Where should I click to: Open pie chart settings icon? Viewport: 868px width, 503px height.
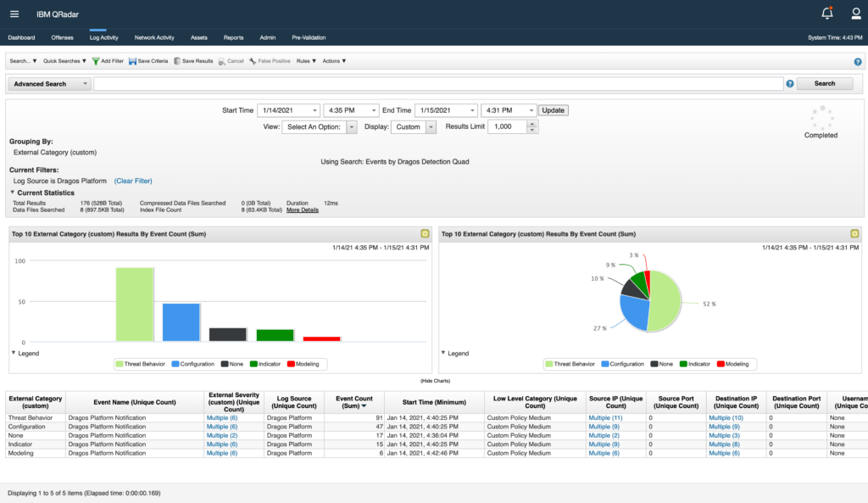(854, 234)
